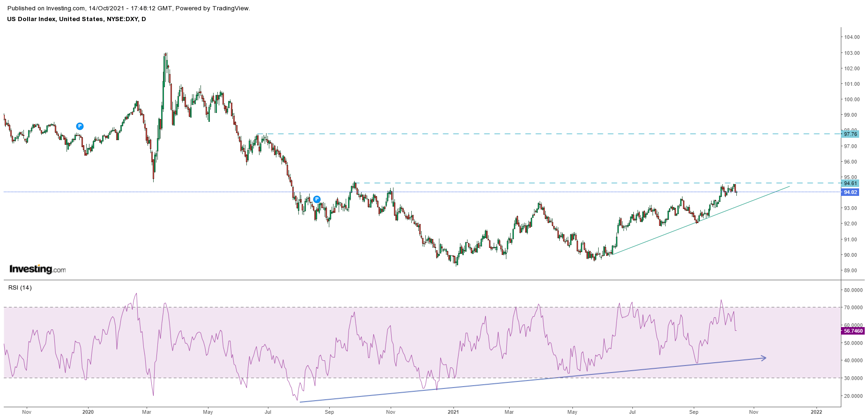This screenshot has height=418, width=868.
Task: Click the 40.0000 RSI axis label
Action: click(x=853, y=360)
